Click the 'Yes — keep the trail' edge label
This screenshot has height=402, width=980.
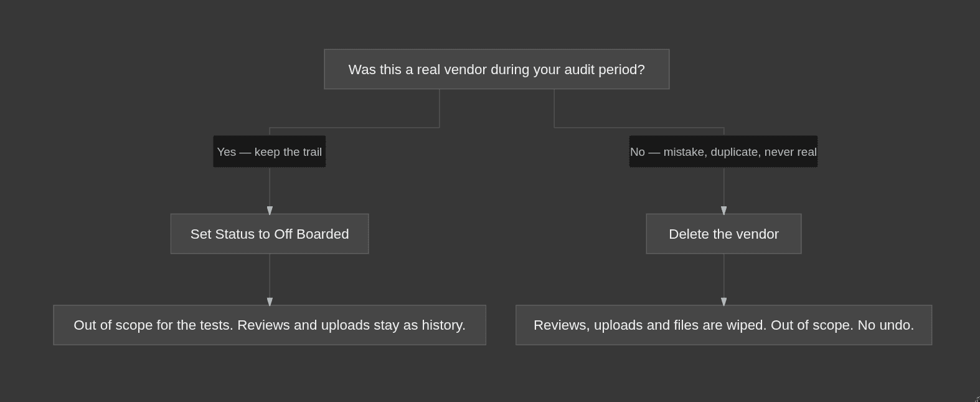(270, 151)
